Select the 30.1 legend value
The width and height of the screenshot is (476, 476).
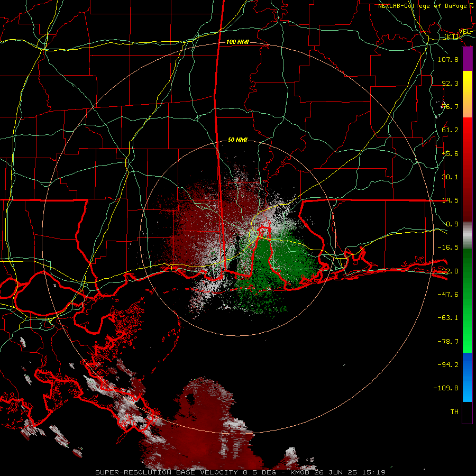[x=450, y=177]
